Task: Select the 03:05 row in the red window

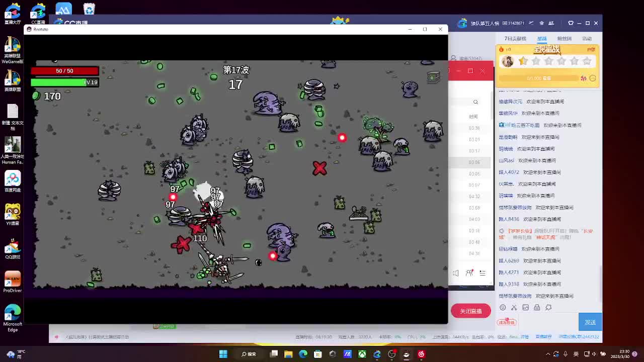Action: tap(471, 174)
